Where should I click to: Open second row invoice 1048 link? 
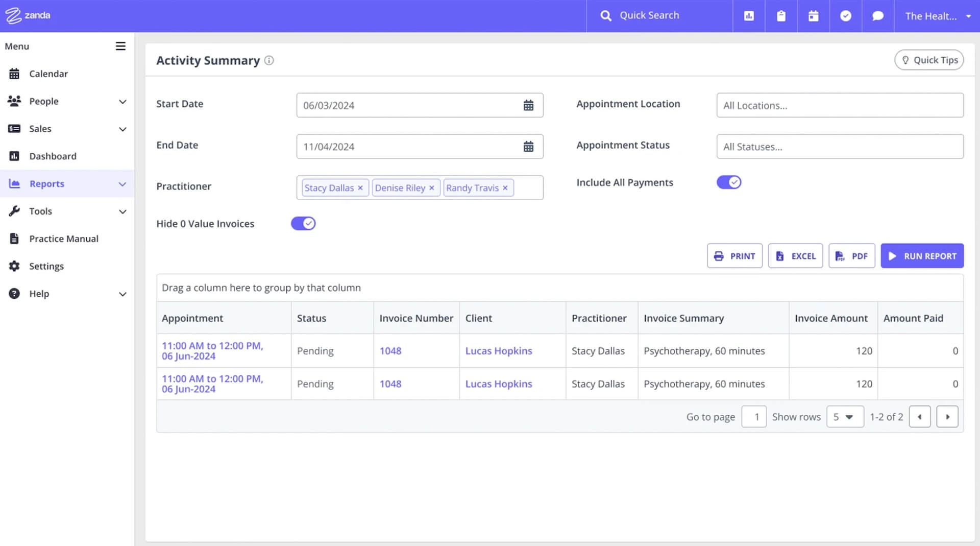pyautogui.click(x=390, y=384)
